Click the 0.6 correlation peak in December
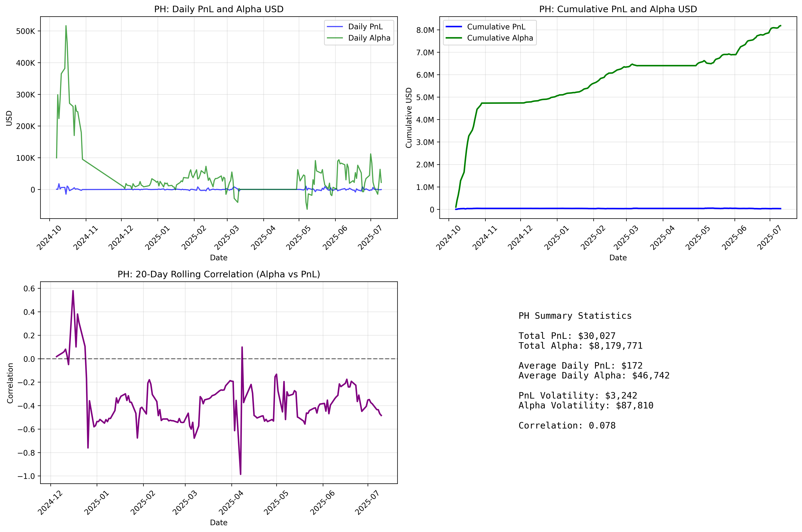 [x=73, y=291]
